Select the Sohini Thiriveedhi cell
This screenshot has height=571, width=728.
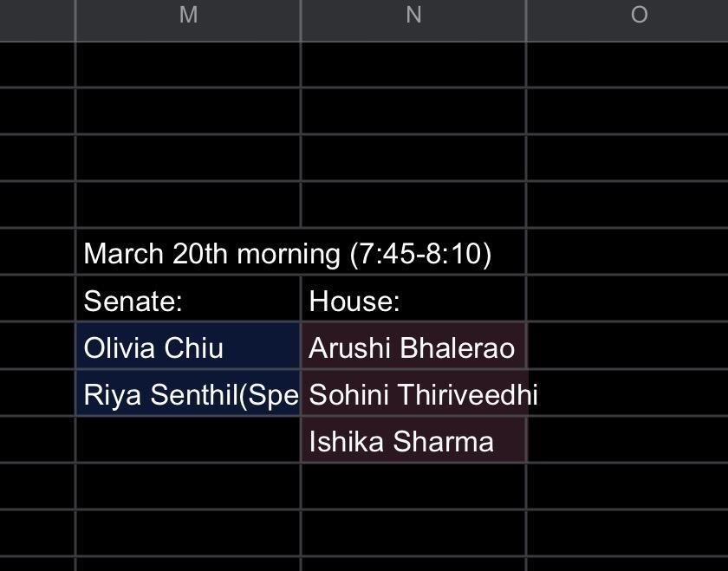(413, 394)
